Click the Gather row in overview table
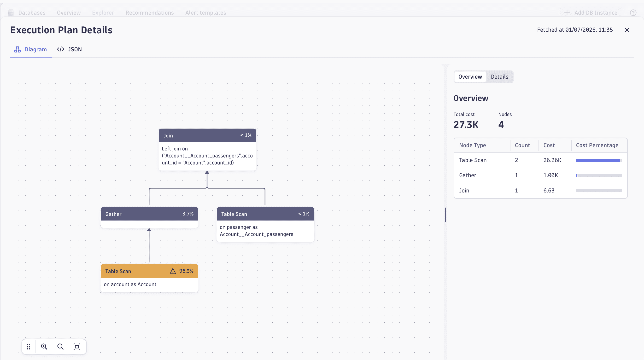 coord(540,175)
